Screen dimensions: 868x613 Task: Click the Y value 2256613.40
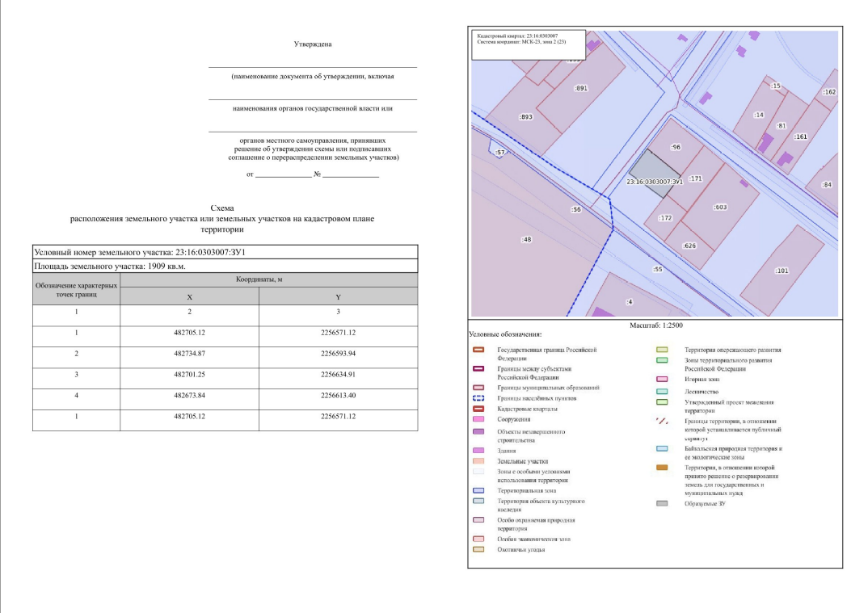(339, 396)
